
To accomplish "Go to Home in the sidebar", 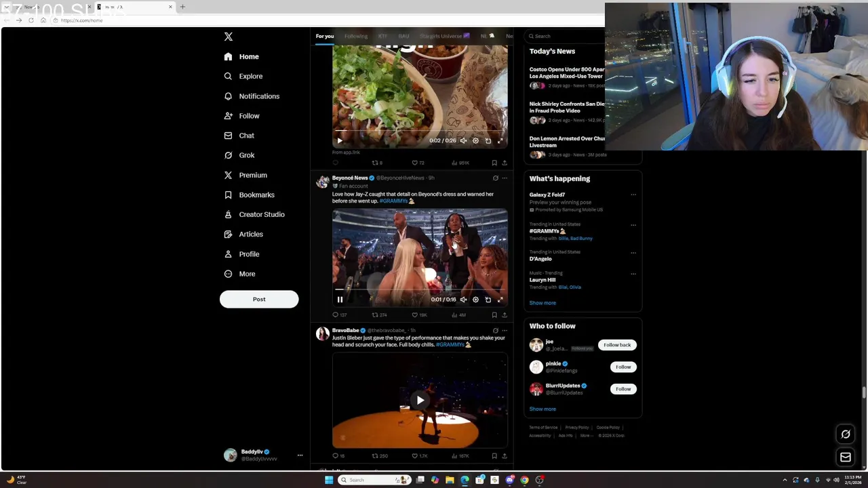I will [x=241, y=57].
